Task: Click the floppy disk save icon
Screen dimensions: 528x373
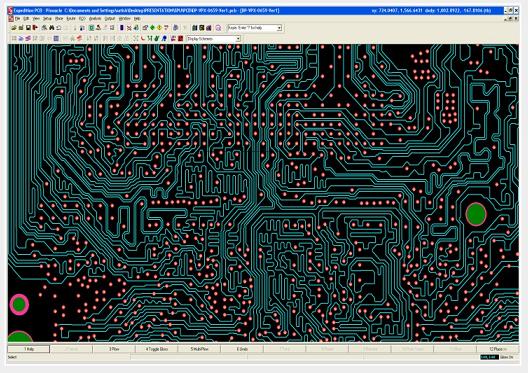Action: 28,28
